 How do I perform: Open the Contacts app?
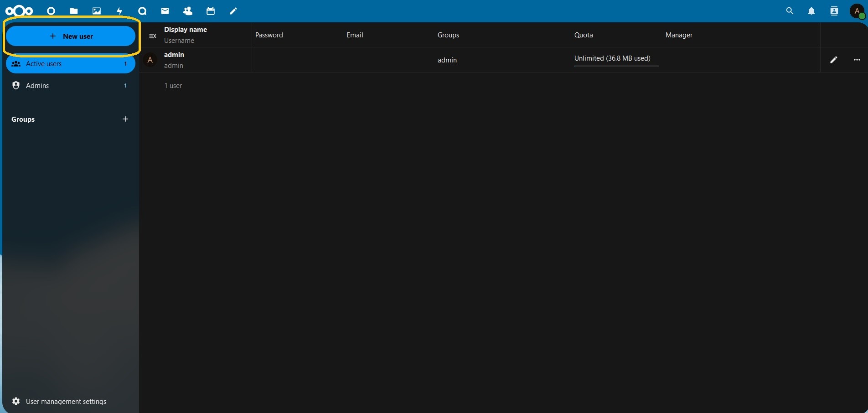coord(188,11)
